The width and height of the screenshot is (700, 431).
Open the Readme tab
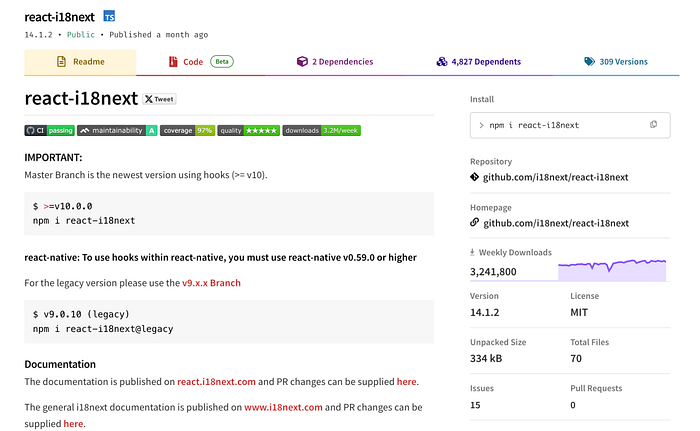(80, 62)
